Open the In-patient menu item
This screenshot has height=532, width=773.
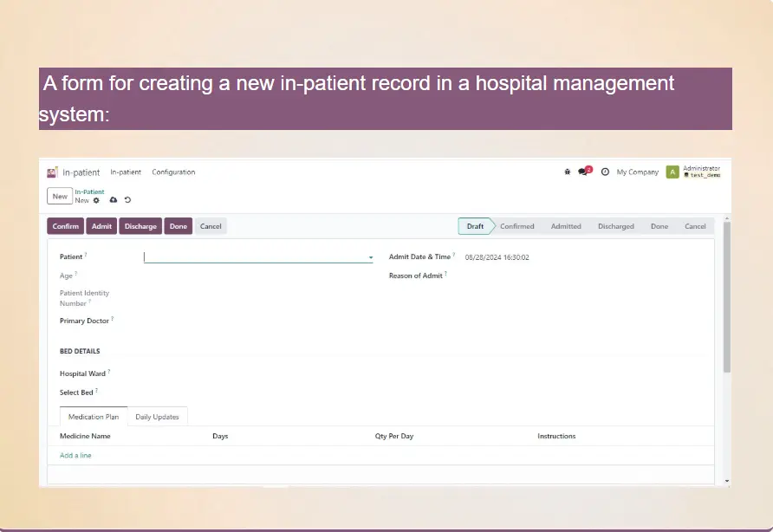pyautogui.click(x=126, y=172)
